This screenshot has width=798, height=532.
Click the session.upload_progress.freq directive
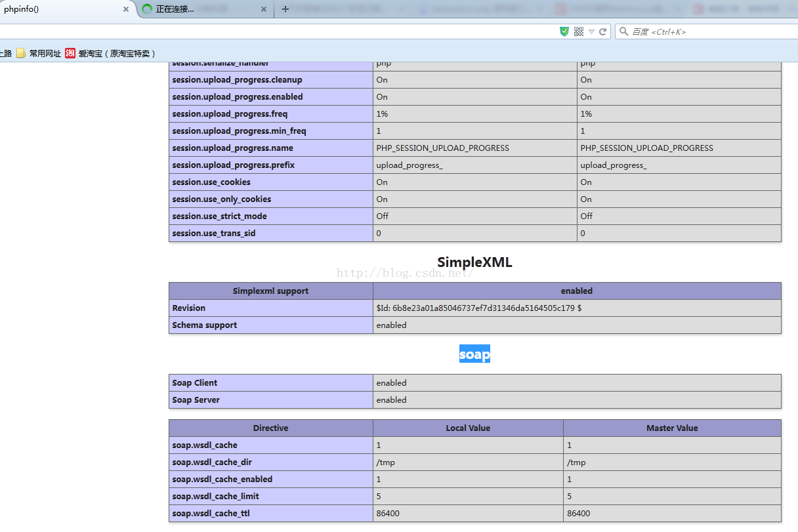pos(230,114)
